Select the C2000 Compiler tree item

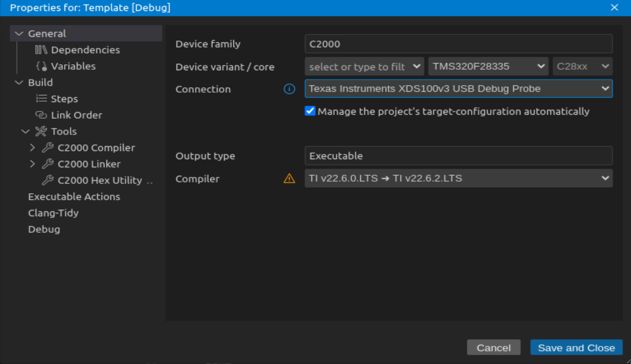point(96,148)
